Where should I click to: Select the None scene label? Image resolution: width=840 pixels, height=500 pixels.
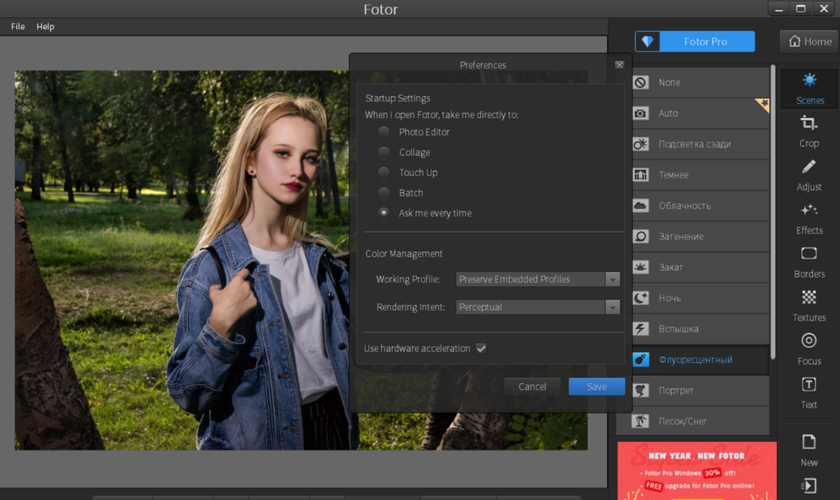click(669, 83)
